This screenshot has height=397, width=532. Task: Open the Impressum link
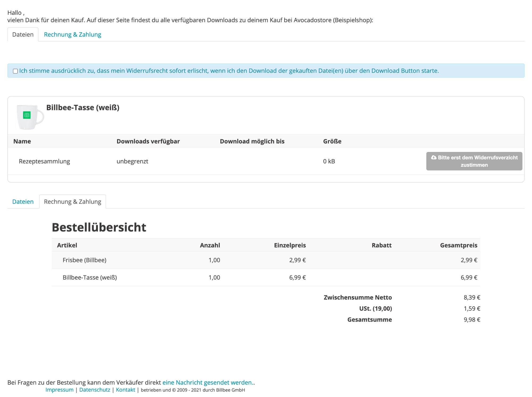tap(59, 390)
